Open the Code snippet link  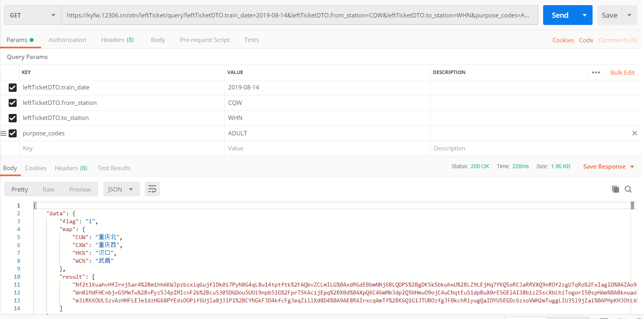pyautogui.click(x=586, y=40)
